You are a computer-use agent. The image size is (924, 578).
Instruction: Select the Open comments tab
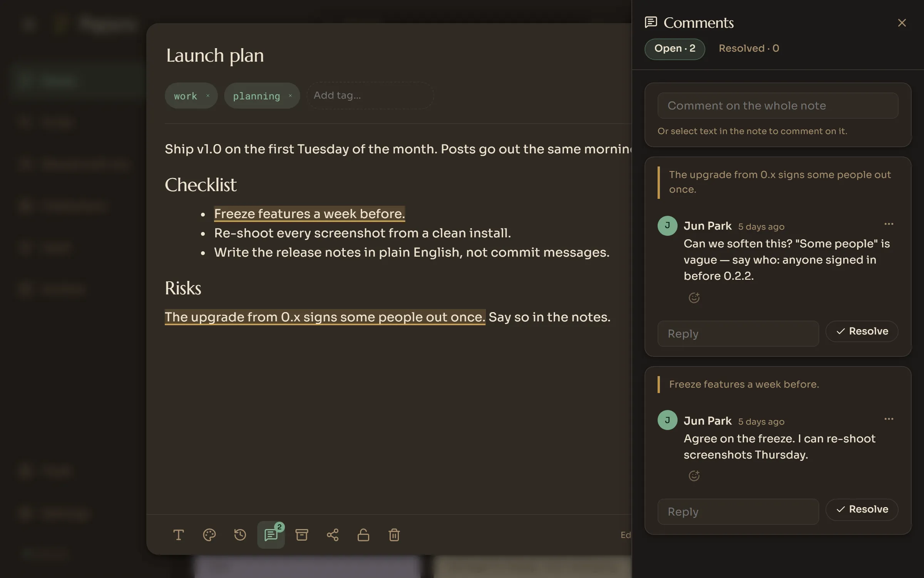pos(675,49)
